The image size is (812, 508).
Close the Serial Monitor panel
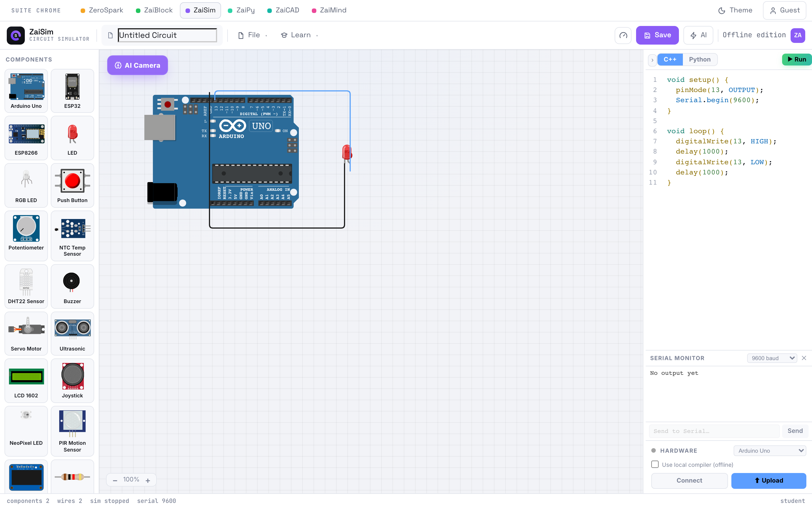(804, 358)
